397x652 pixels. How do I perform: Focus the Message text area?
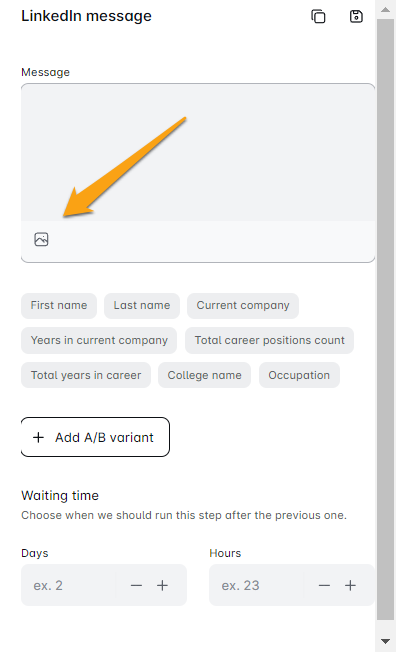click(x=198, y=152)
